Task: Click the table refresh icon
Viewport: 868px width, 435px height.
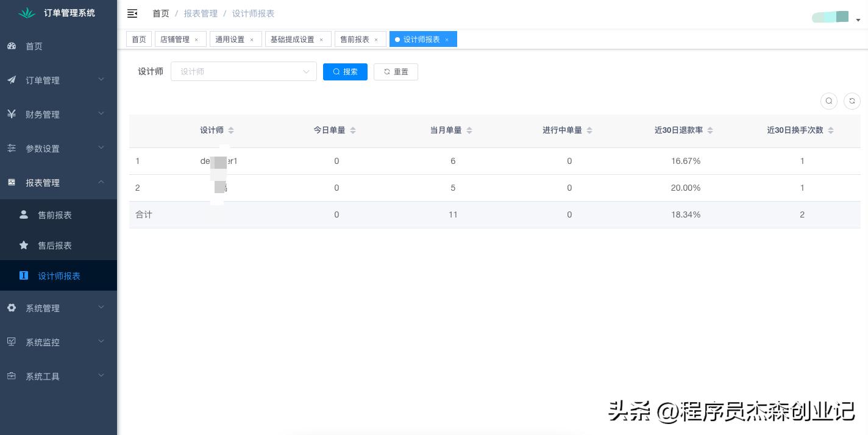Action: (852, 101)
